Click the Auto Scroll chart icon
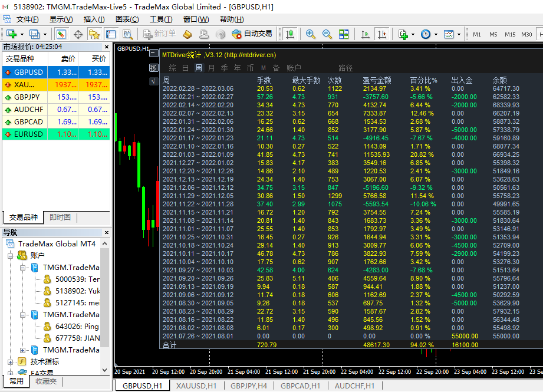The width and height of the screenshot is (543, 392). tap(366, 34)
